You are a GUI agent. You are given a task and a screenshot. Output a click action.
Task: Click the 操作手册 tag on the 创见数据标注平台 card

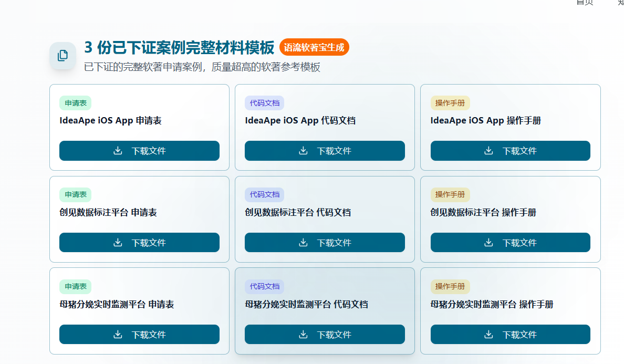(450, 194)
